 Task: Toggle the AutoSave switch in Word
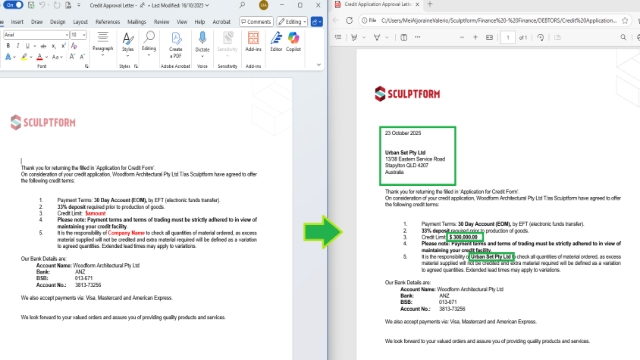pyautogui.click(x=13, y=5)
